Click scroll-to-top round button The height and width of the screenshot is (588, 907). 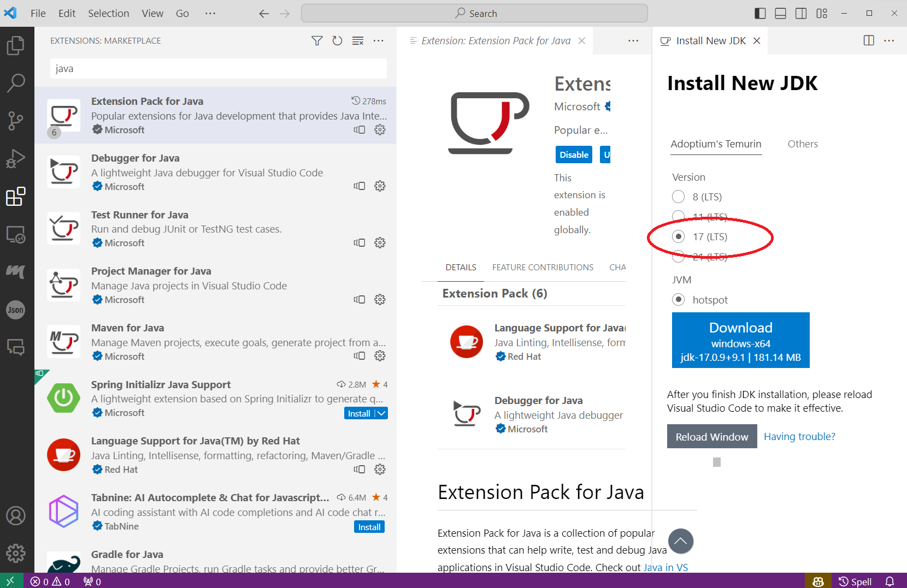click(680, 541)
